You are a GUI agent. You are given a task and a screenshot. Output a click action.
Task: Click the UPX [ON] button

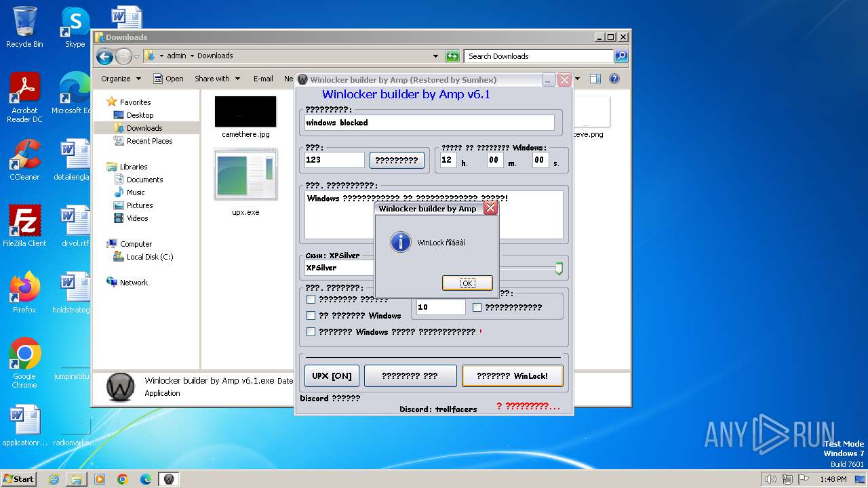(x=332, y=375)
